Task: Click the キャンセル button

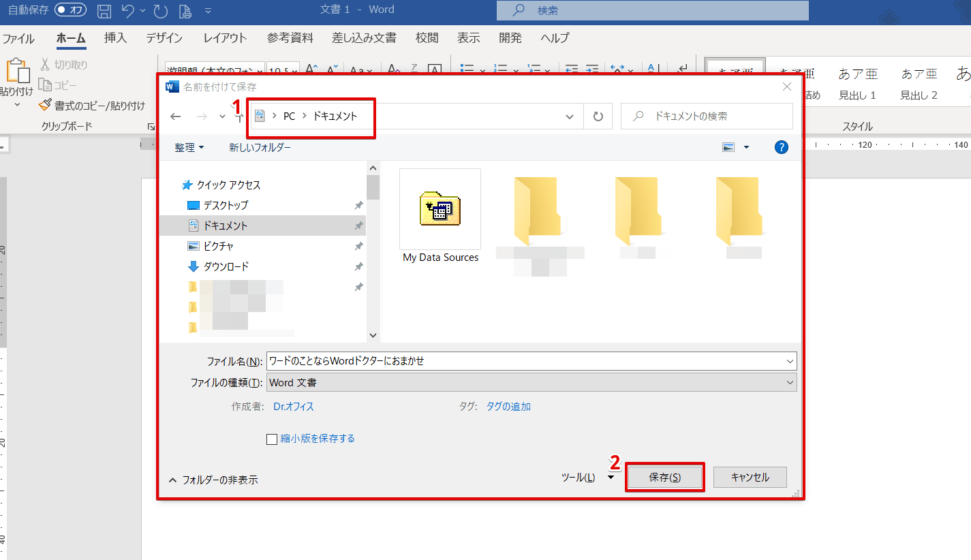Action: click(x=750, y=478)
